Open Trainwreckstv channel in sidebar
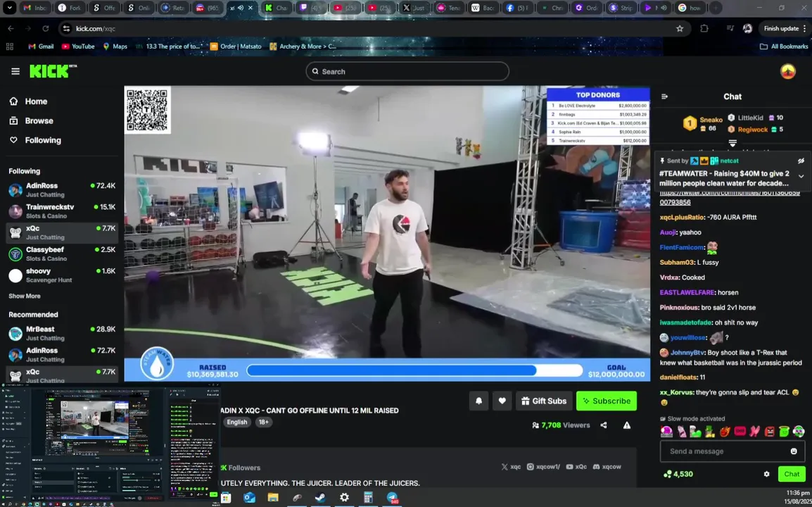 [x=62, y=211]
